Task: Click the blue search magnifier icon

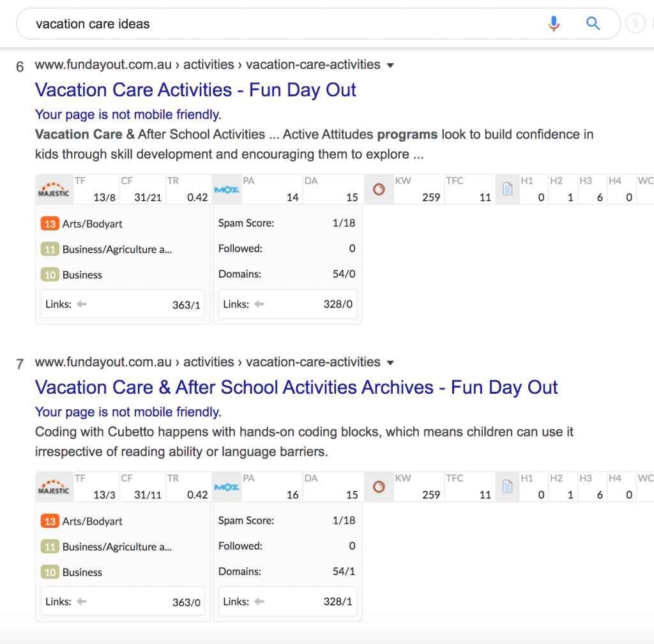Action: [x=593, y=24]
